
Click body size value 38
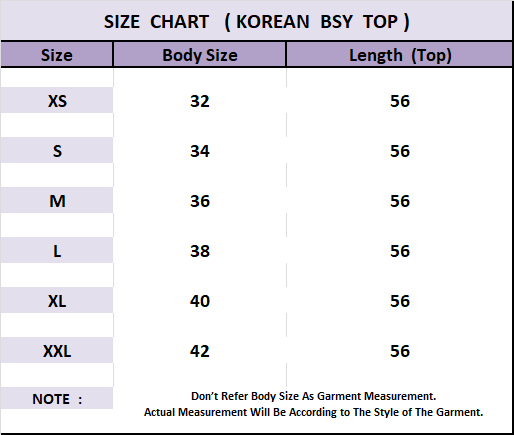point(200,251)
